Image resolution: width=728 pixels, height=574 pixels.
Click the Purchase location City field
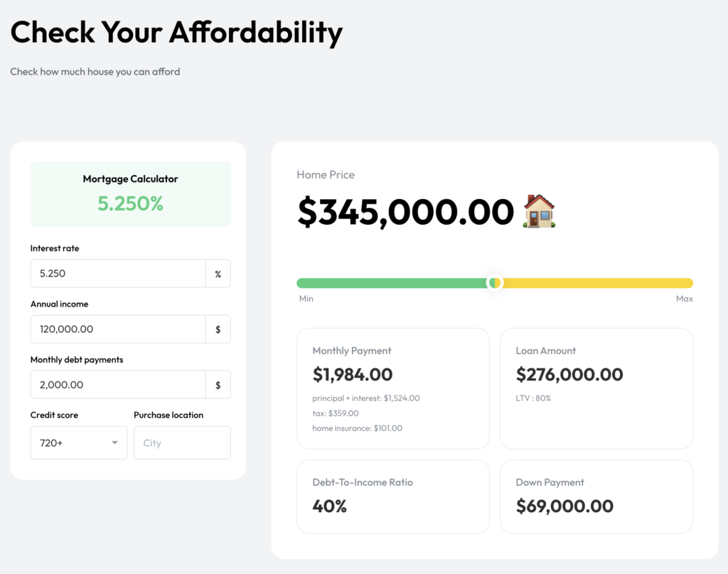182,443
